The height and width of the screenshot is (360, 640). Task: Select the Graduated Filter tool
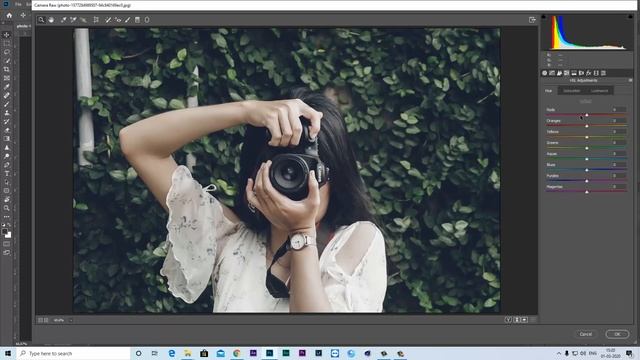138,20
